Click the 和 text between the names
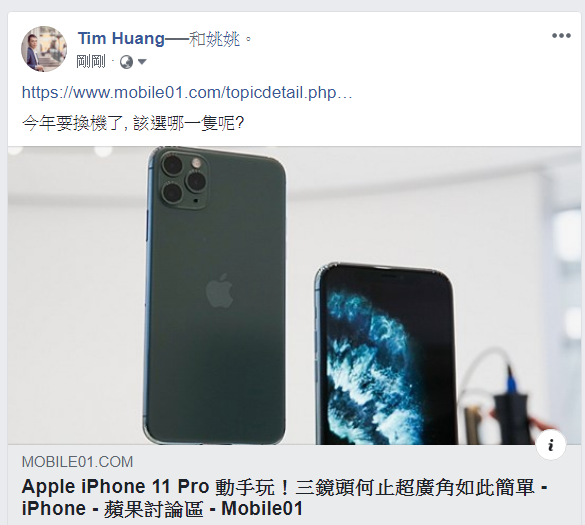Image resolution: width=585 pixels, height=525 pixels. pos(197,39)
